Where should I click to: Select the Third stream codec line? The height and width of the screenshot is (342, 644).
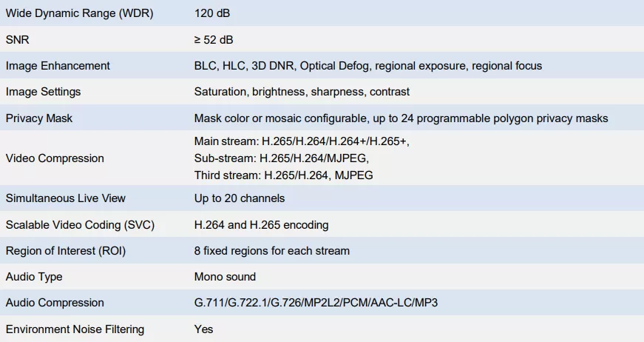coord(283,175)
